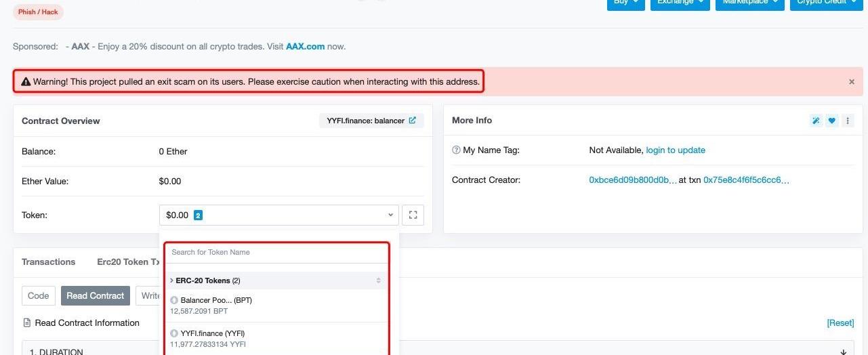Collapse the 1. DURATION section arrow
Image resolution: width=868 pixels, height=355 pixels.
click(843, 352)
